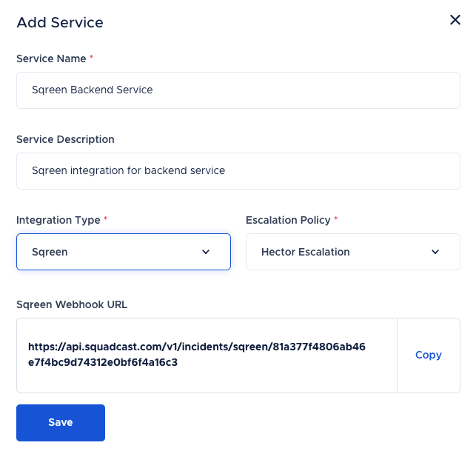The width and height of the screenshot is (476, 454).
Task: Save the new service
Action: click(x=61, y=423)
